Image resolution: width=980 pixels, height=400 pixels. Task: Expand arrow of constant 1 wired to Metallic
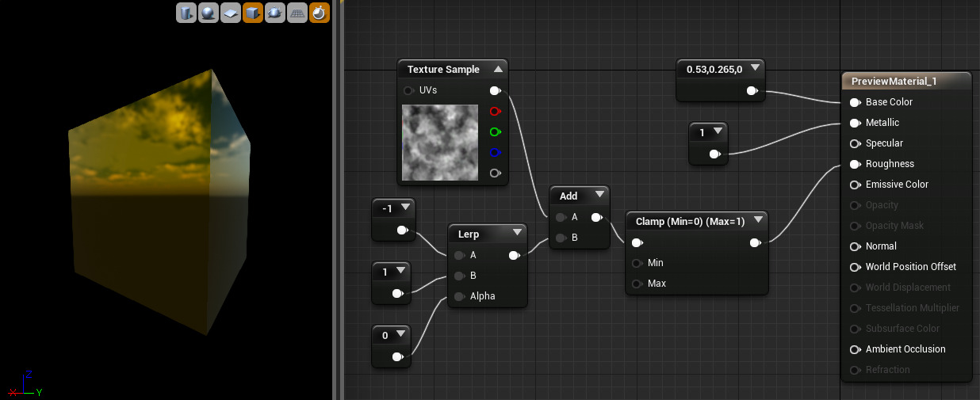pyautogui.click(x=718, y=131)
